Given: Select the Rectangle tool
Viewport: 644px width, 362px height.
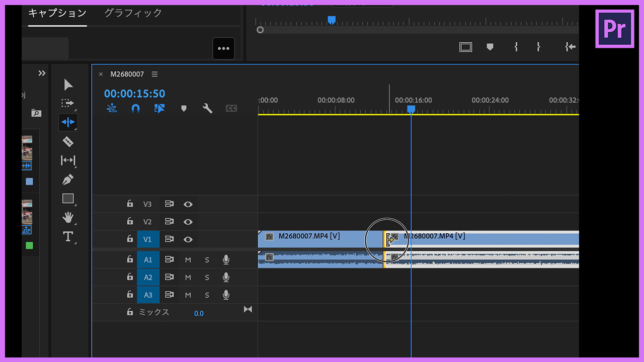Looking at the screenshot, I should 68,199.
